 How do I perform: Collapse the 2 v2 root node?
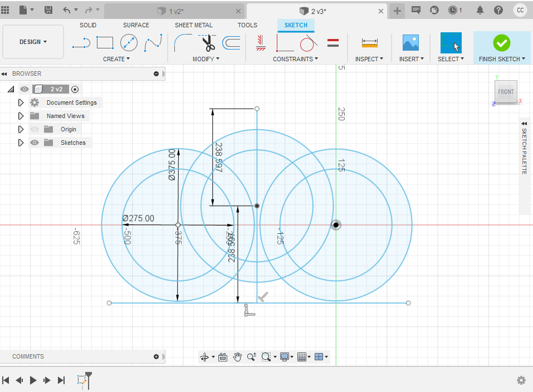tap(11, 89)
